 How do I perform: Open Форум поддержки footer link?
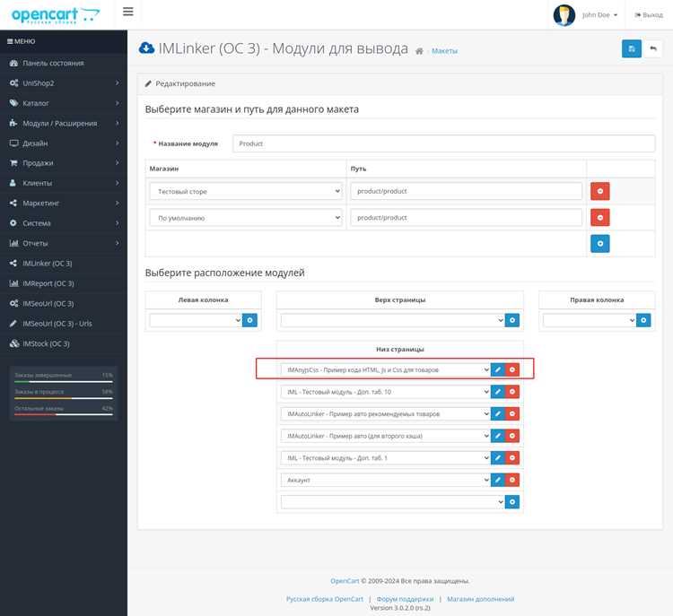405,599
